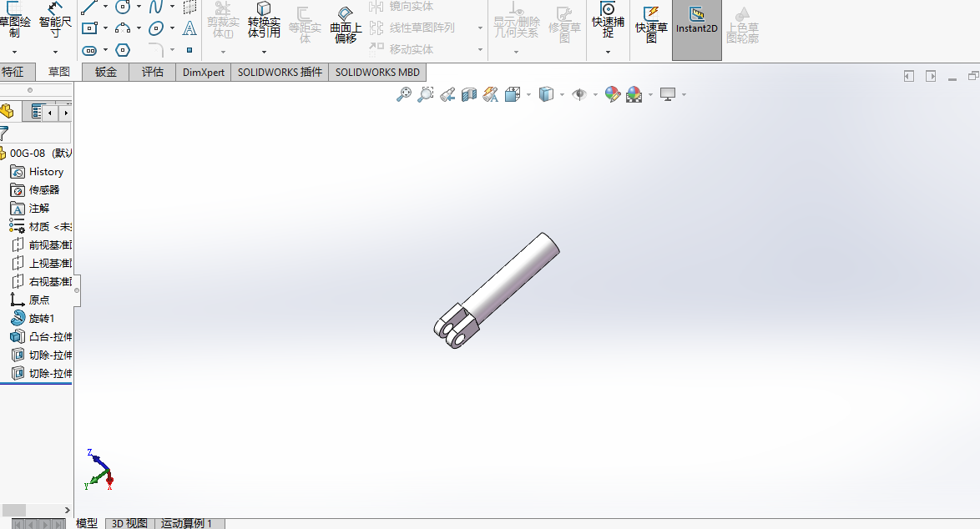Select the Corner Rectangle tool

pos(89,28)
